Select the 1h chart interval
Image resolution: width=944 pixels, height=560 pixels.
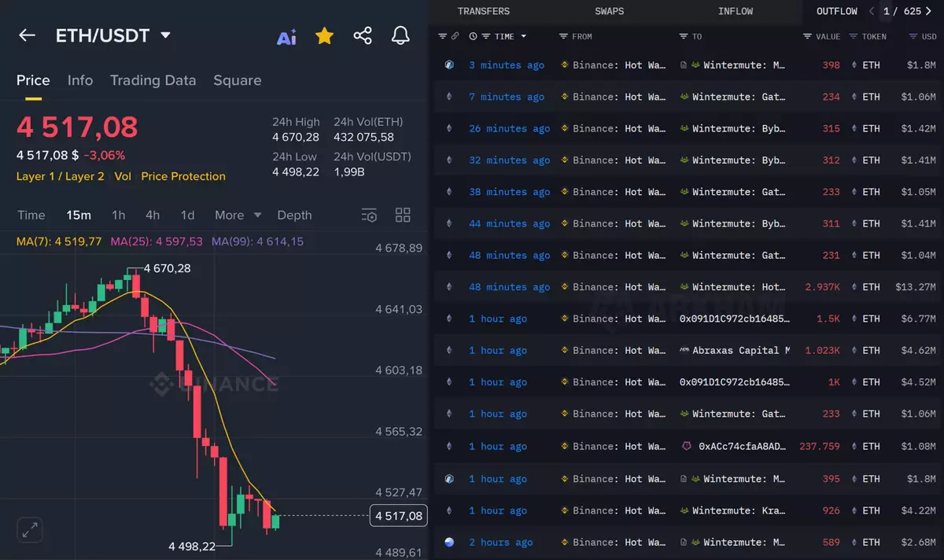[x=118, y=216]
